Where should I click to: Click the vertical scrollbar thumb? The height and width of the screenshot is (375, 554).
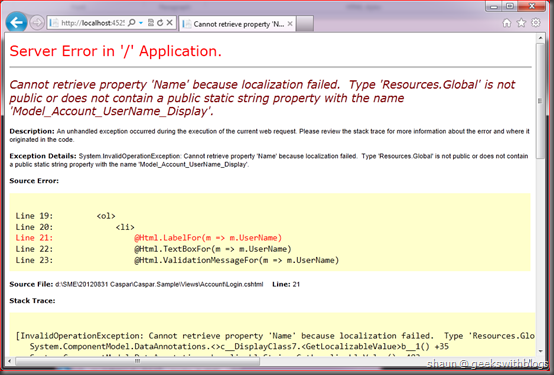pos(540,101)
